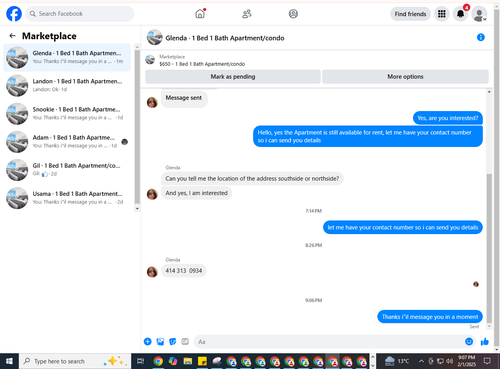Click the listing thumbnail beside $650
The height and width of the screenshot is (369, 500).
[x=150, y=60]
